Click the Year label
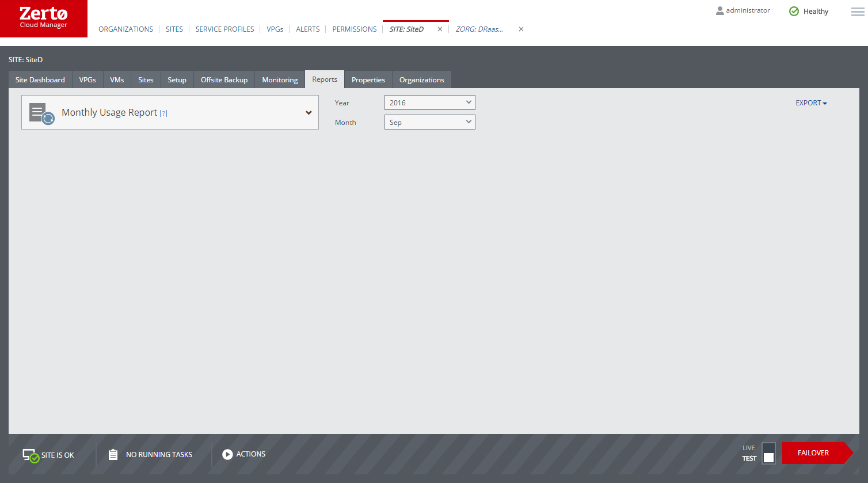Viewport: 868px width, 483px height. 342,103
